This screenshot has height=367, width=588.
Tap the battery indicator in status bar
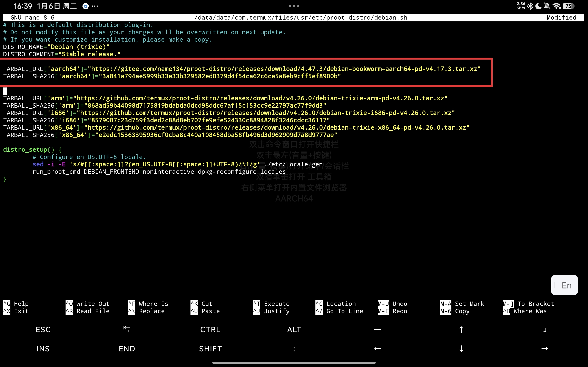(569, 6)
